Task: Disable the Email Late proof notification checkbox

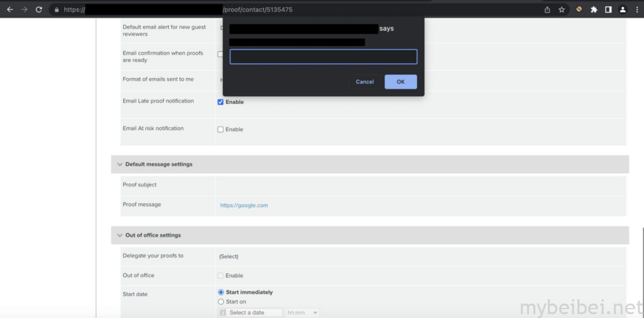Action: point(221,102)
